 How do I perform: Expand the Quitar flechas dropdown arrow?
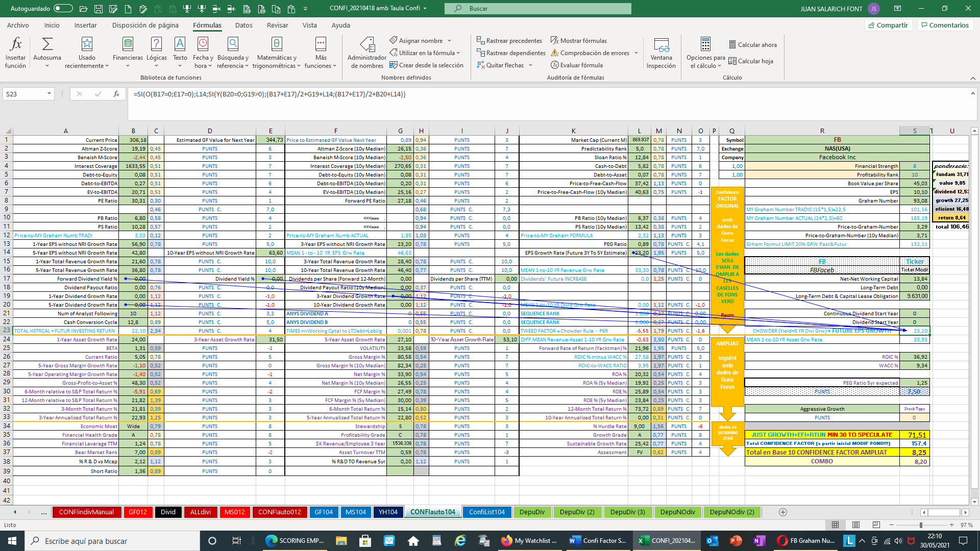click(x=530, y=65)
